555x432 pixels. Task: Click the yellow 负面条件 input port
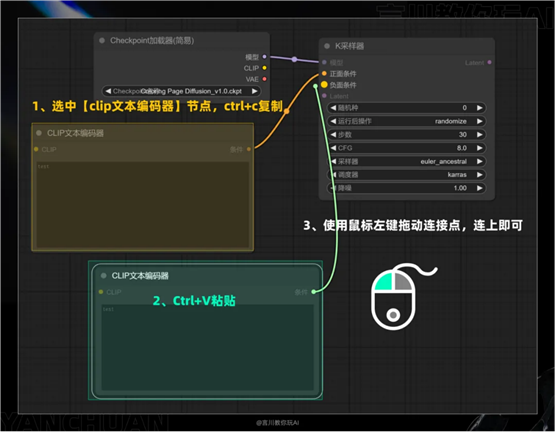pos(324,85)
